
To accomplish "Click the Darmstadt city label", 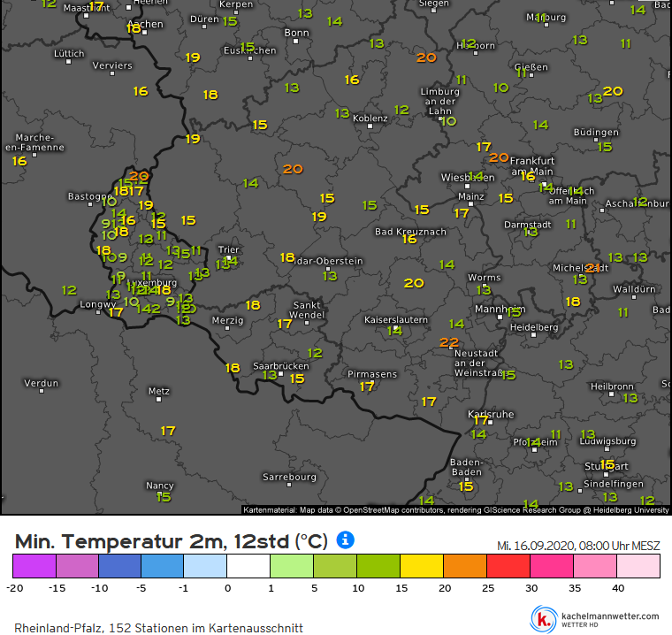I will click(528, 225).
